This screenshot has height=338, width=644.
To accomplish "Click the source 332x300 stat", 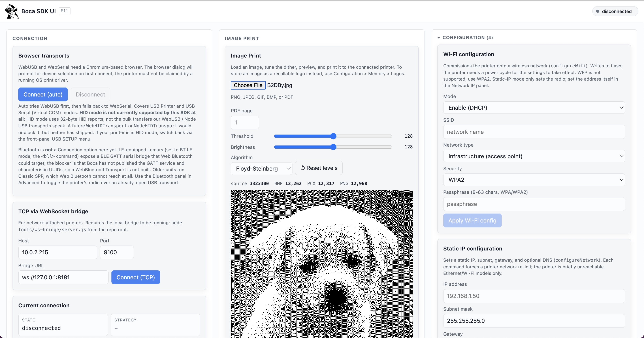I will 249,184.
